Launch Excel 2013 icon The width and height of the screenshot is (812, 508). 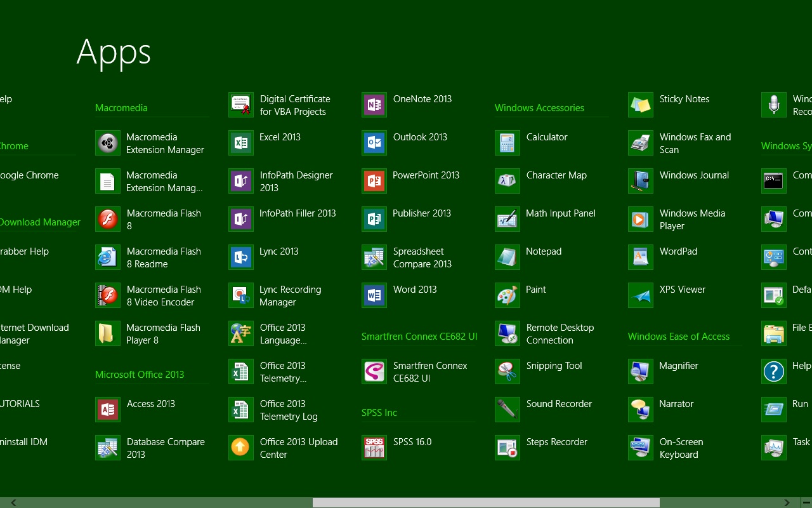pyautogui.click(x=241, y=143)
